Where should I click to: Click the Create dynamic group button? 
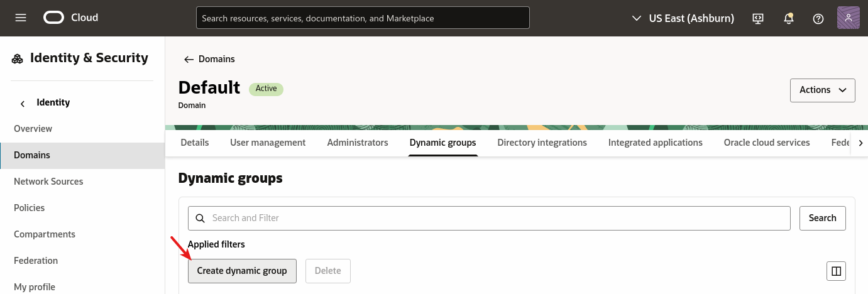(242, 271)
